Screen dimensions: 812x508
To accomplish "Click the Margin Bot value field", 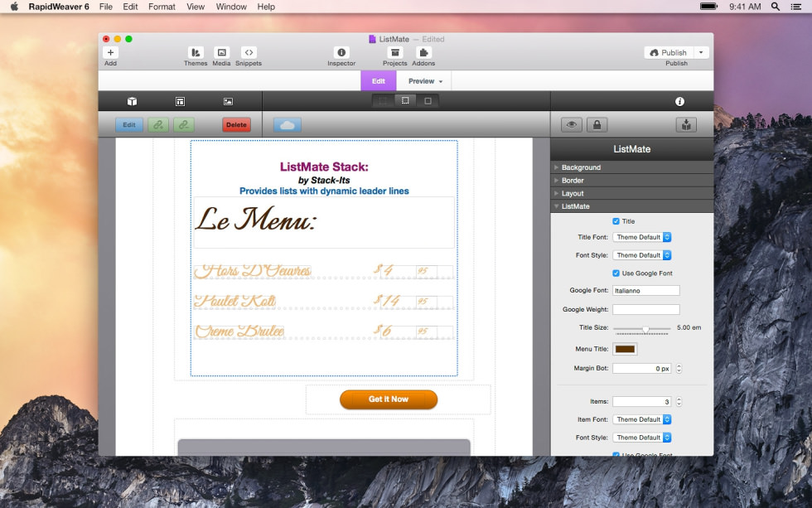I will pyautogui.click(x=642, y=369).
